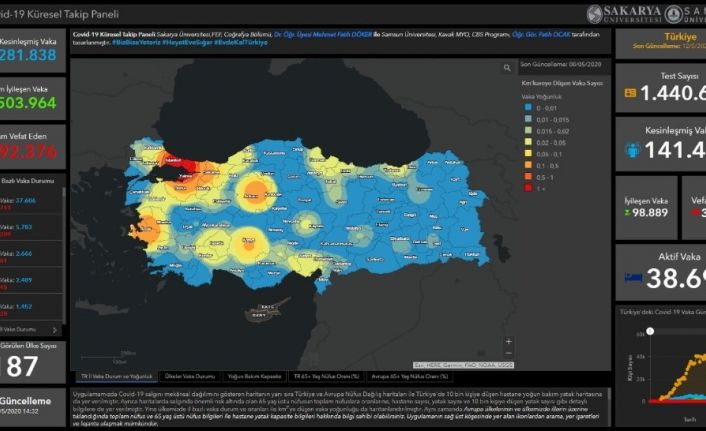Click the Test Sayısı test kit icon
This screenshot has width=706, height=431.
point(630,93)
